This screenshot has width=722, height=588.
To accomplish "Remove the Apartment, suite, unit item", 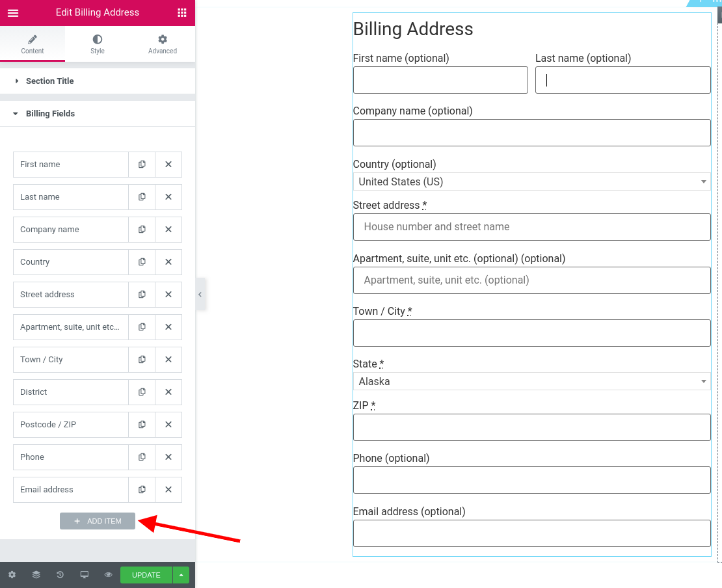I will coord(168,327).
